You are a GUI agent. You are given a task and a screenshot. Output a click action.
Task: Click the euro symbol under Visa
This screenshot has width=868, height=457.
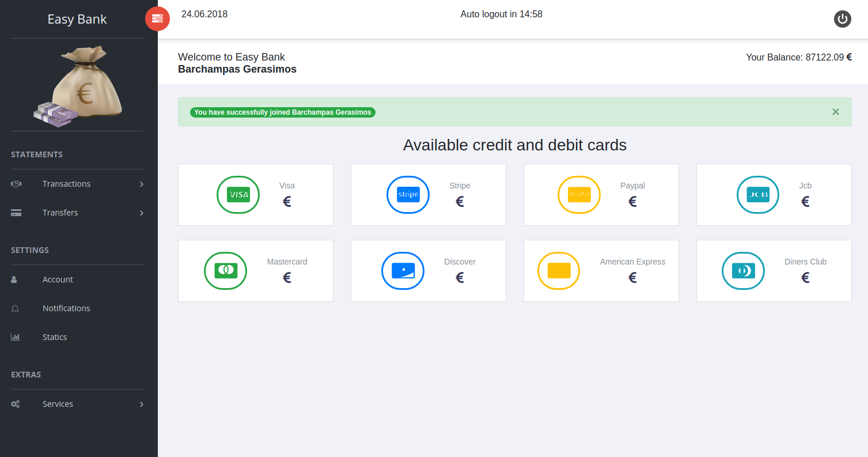287,202
